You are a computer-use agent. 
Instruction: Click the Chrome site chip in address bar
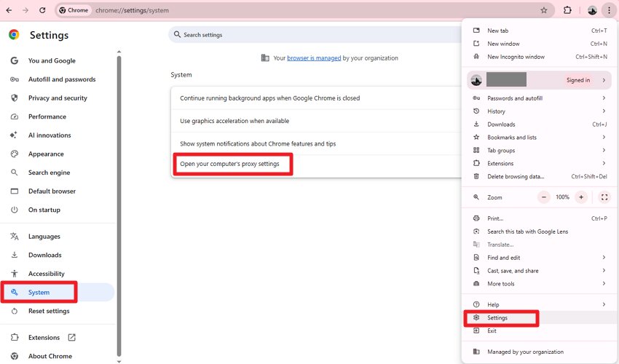click(x=74, y=10)
